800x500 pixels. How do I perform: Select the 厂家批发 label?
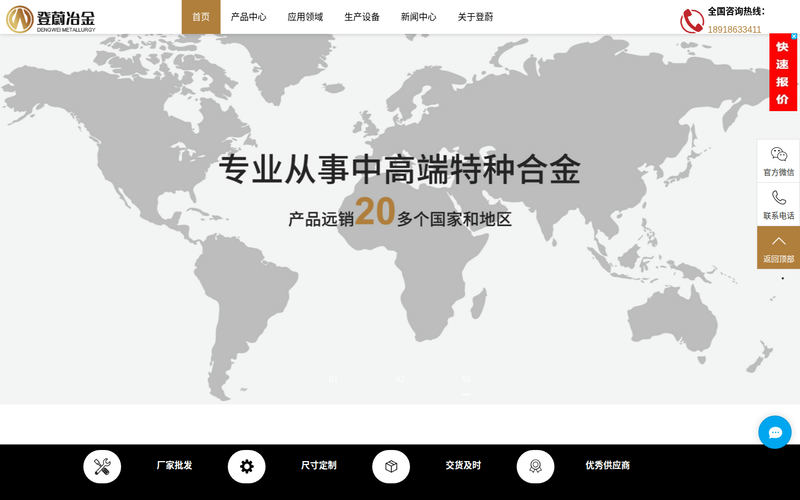pyautogui.click(x=174, y=465)
